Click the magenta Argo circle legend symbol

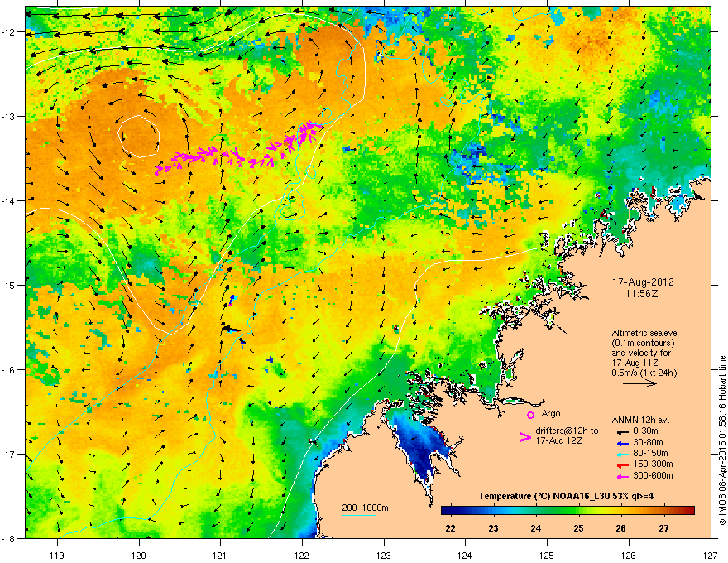530,414
